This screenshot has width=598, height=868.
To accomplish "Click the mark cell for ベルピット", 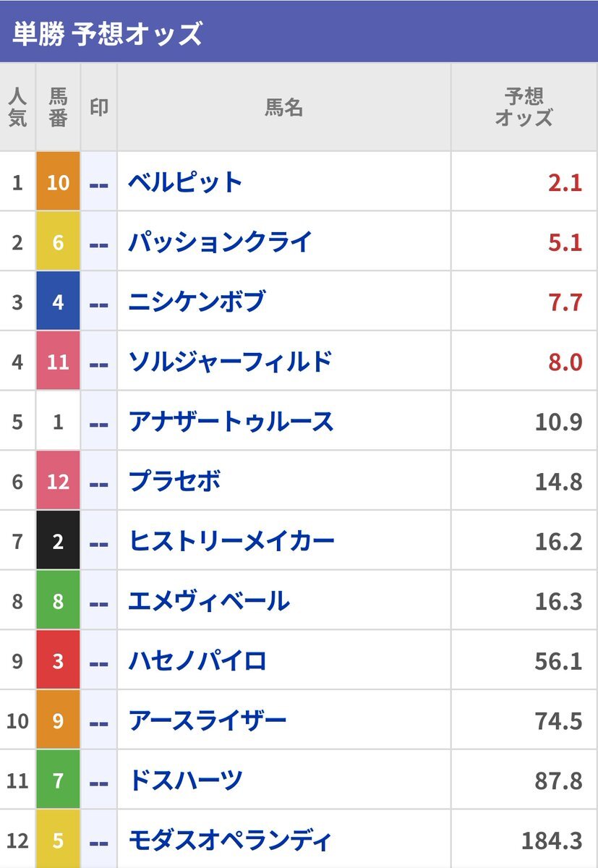I will 98,182.
